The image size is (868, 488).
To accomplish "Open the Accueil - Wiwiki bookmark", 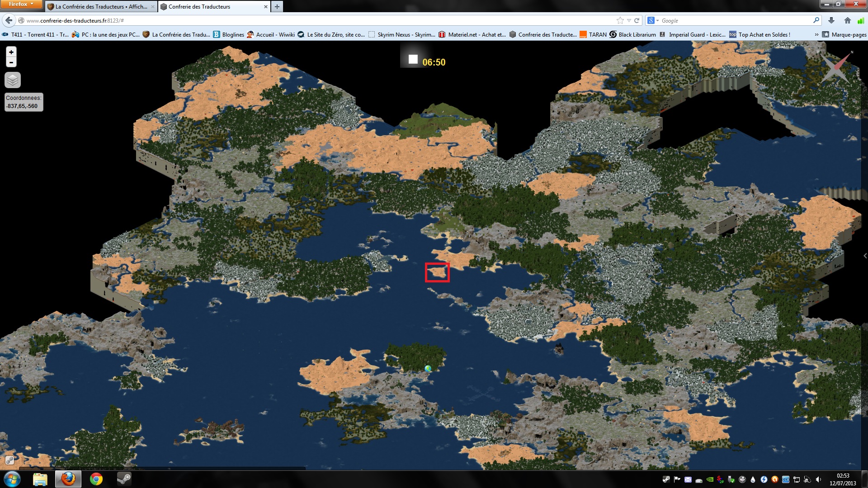I will 271,34.
